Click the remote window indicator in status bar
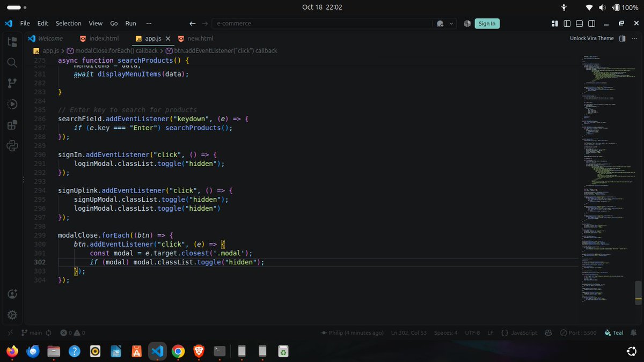Viewport: 644px width, 362px height. click(x=10, y=333)
